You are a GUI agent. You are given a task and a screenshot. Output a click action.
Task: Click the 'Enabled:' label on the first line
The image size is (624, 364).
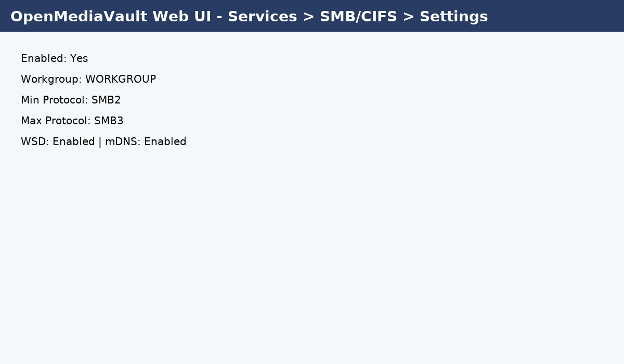click(44, 59)
